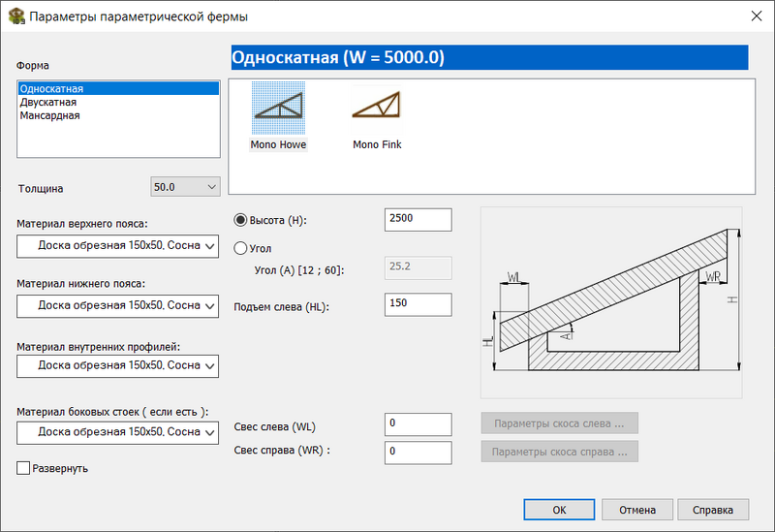Click the truss dimension diagram preview
This screenshot has width=775, height=532.
tap(611, 302)
